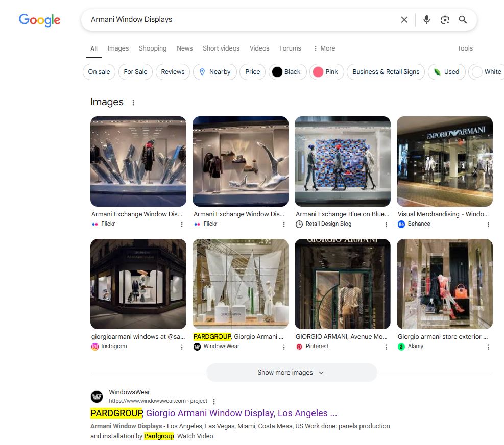Select the All tab
Screen dimensions: 504x445
tap(94, 48)
